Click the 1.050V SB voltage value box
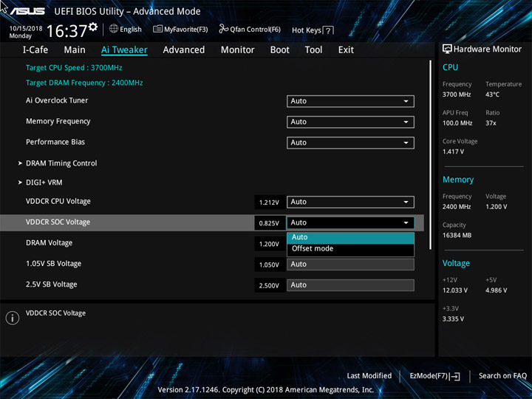 pos(270,265)
